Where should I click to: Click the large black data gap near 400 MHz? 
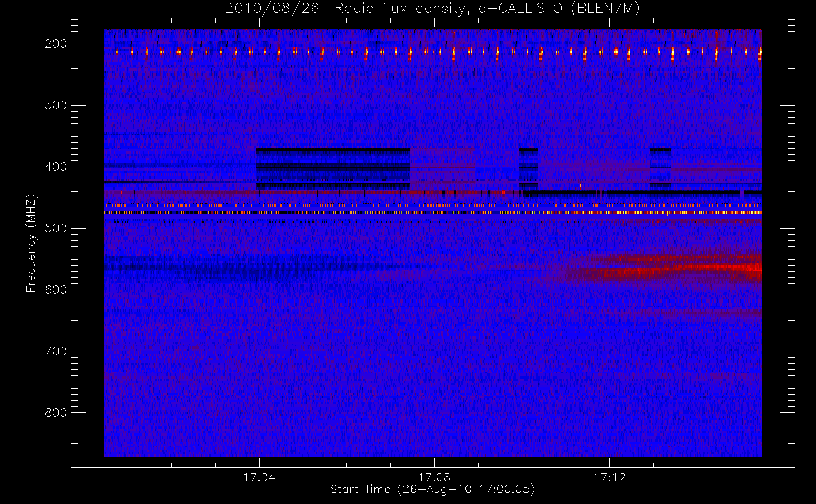333,168
